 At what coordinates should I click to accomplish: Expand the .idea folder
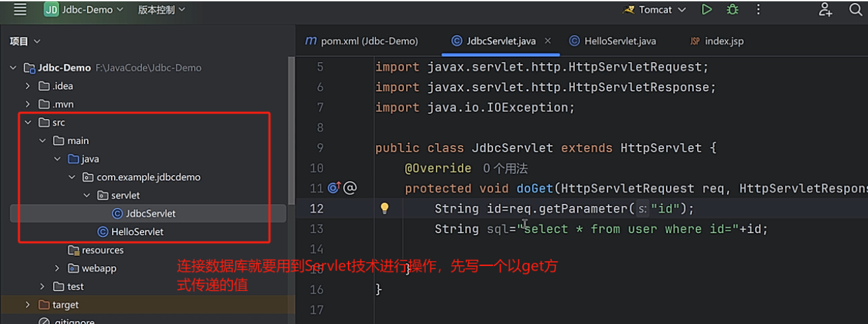pyautogui.click(x=27, y=86)
